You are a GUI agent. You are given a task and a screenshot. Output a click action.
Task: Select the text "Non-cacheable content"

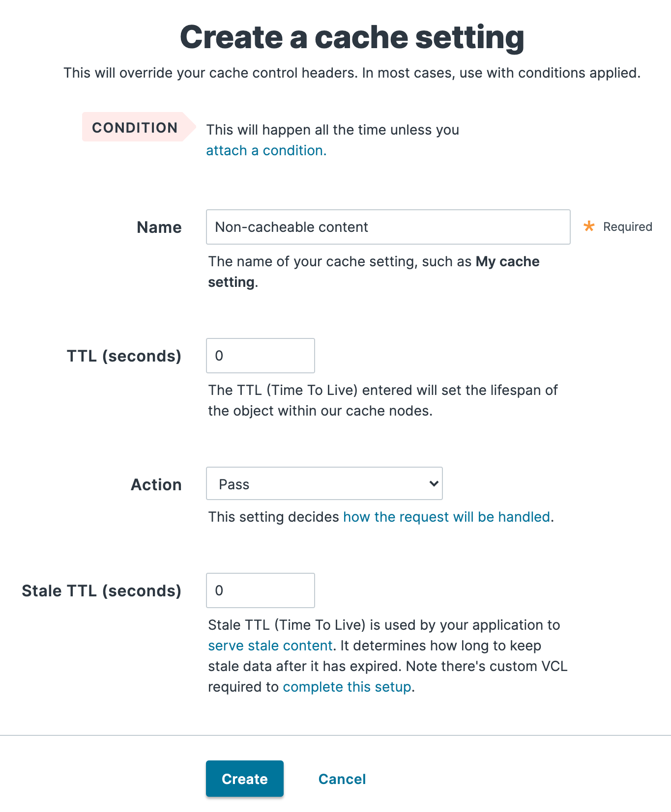click(x=291, y=227)
